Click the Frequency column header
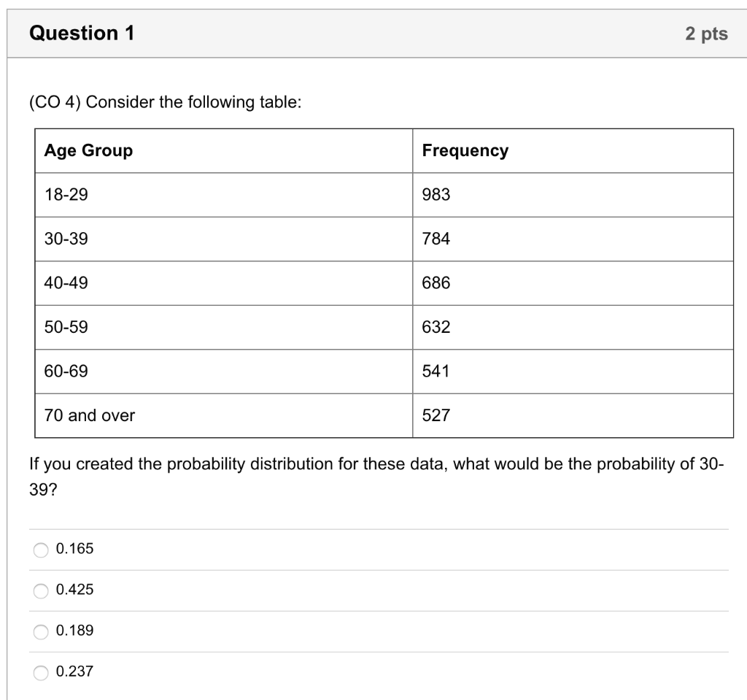 point(465,150)
